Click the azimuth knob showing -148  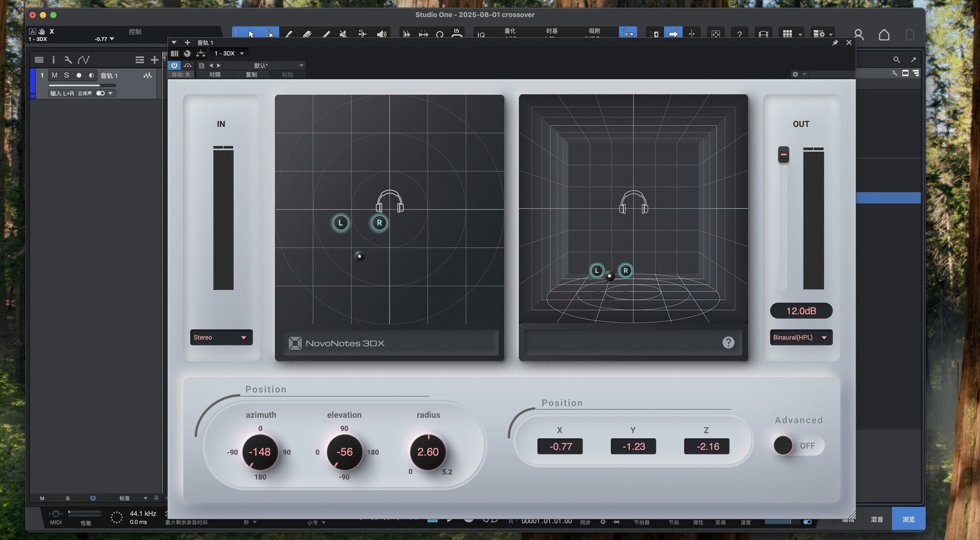tap(260, 452)
